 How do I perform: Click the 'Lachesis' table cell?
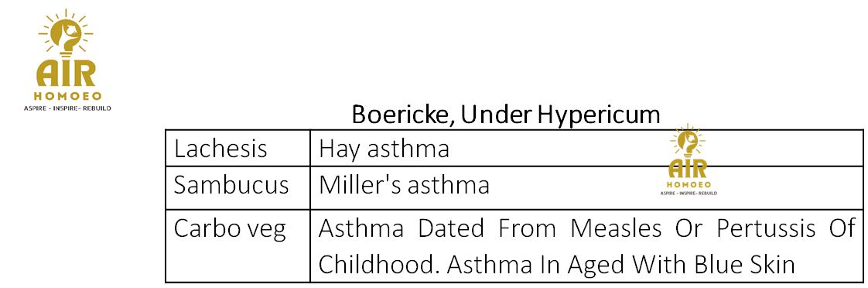coord(238,149)
